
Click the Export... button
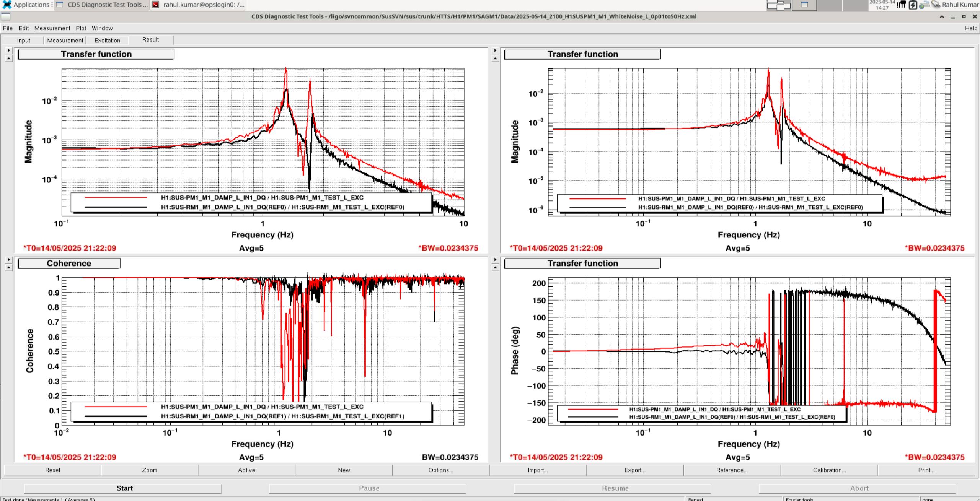click(635, 470)
